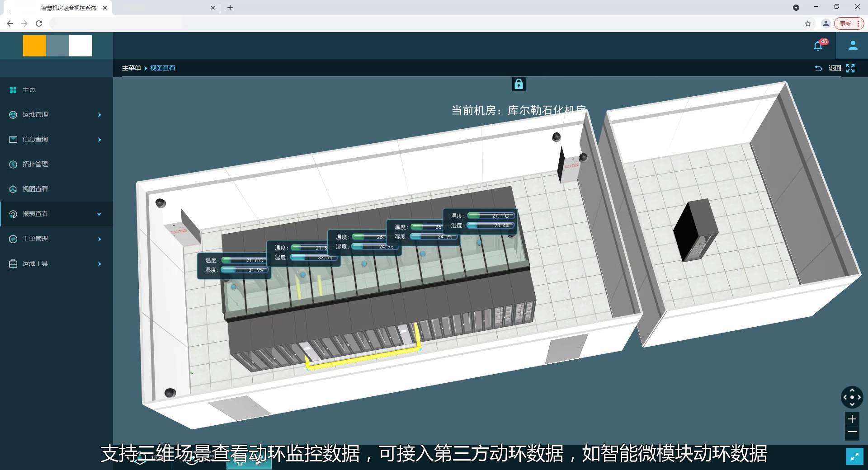Image resolution: width=868 pixels, height=470 pixels.
Task: Select the 报表查看 sidebar menu
Action: [57, 214]
